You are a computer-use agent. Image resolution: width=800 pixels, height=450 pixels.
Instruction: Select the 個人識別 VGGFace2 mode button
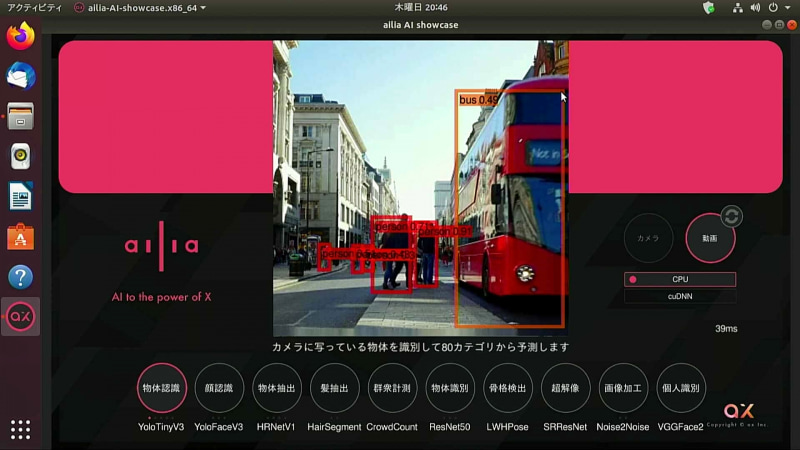[681, 388]
